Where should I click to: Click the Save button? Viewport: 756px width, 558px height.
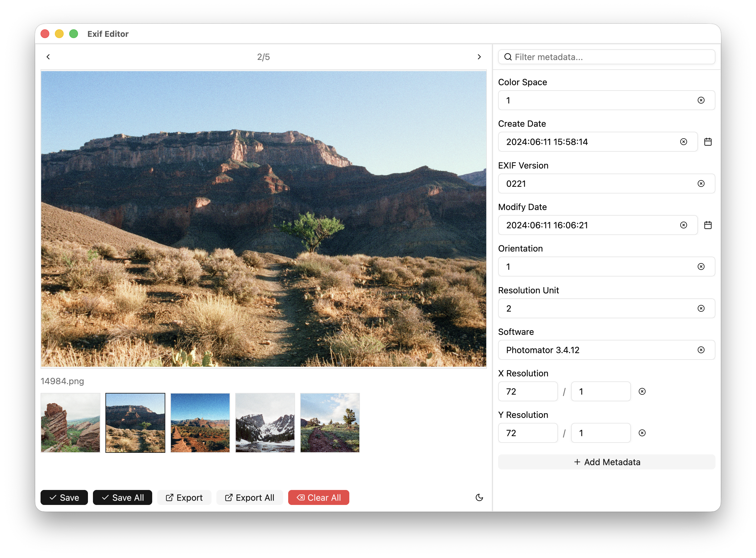coord(64,497)
